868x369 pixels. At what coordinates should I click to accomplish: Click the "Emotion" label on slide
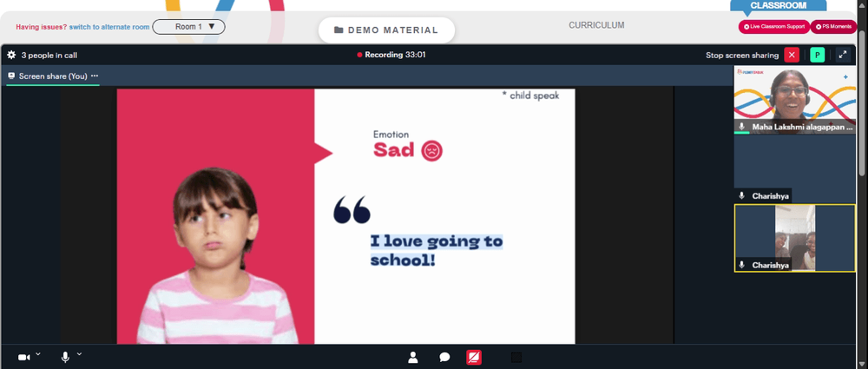point(391,134)
